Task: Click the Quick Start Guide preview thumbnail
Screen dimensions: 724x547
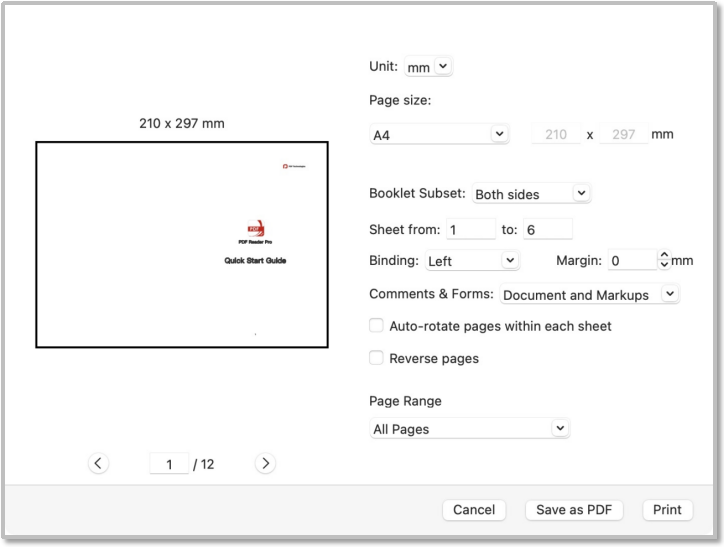Action: click(182, 245)
